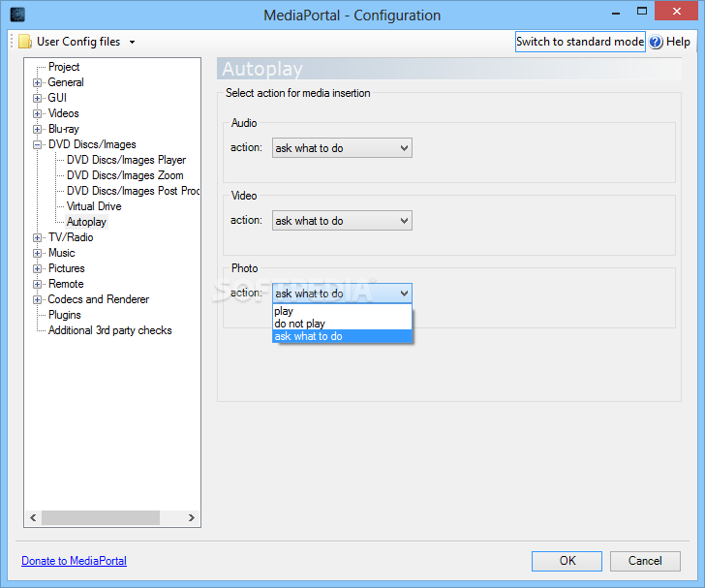Screen dimensions: 705x588
Task: Choose 'do not play' in Photo list
Action: point(342,324)
